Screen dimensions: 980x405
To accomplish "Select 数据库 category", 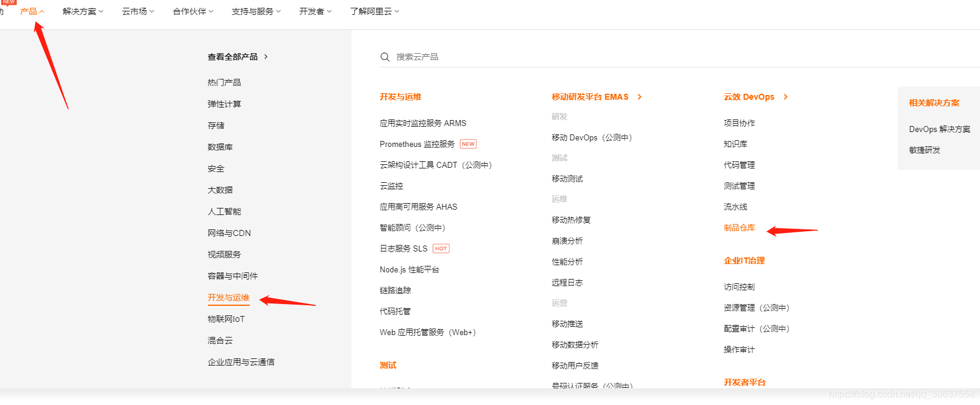I will (x=220, y=147).
